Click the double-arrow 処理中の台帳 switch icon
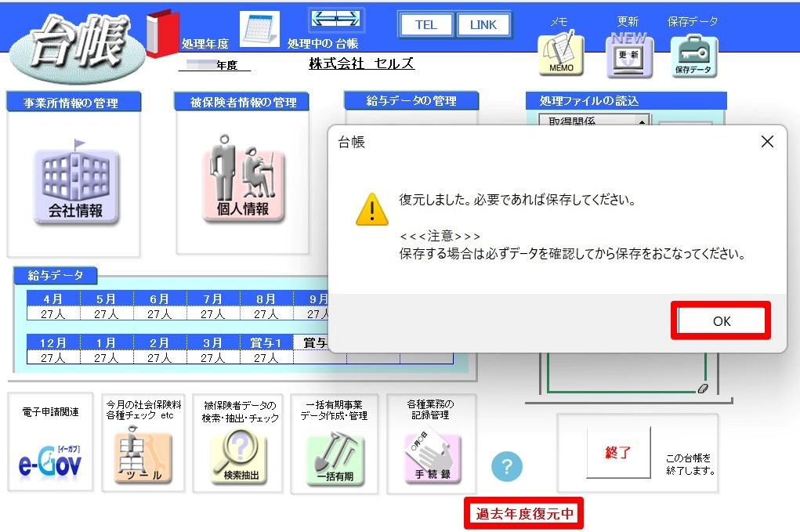Screen dimensions: 800x532 pyautogui.click(x=336, y=20)
